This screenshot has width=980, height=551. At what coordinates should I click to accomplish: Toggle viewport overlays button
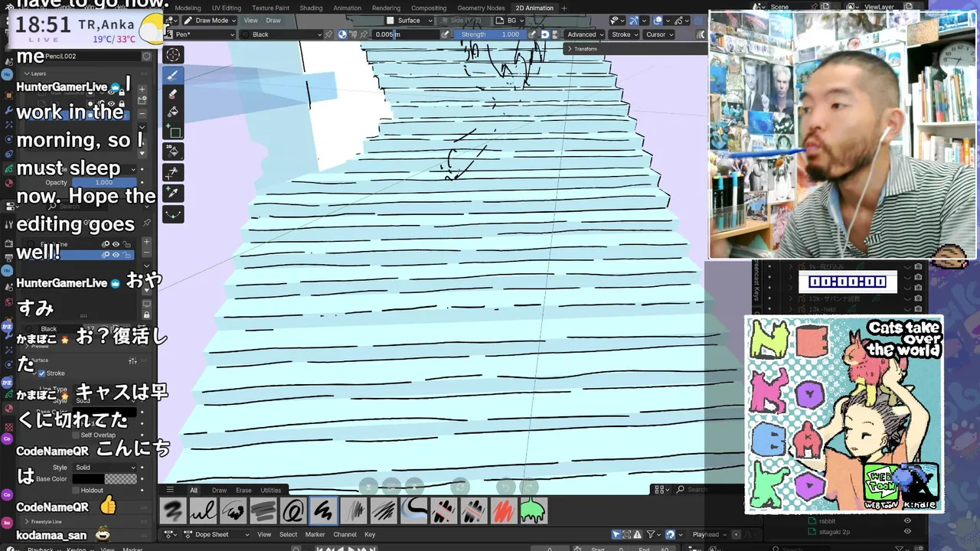pos(658,21)
